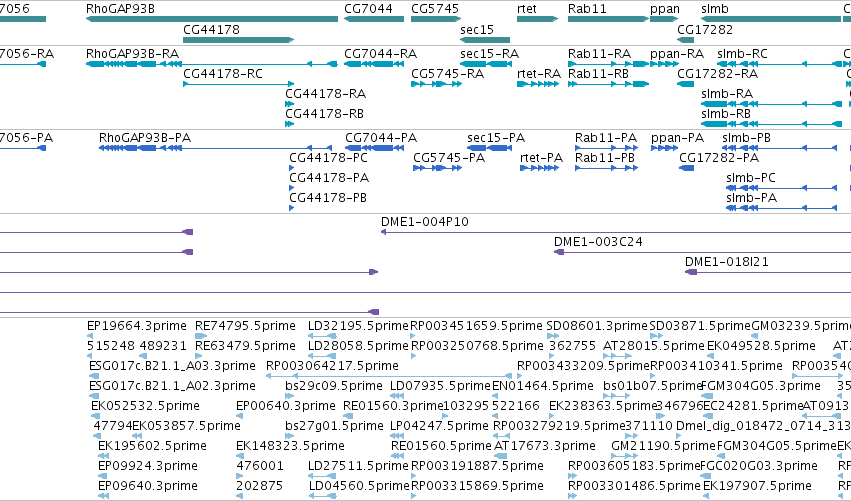The height and width of the screenshot is (501, 851).
Task: Click EST bs29c09.5prime
Action: 334,386
